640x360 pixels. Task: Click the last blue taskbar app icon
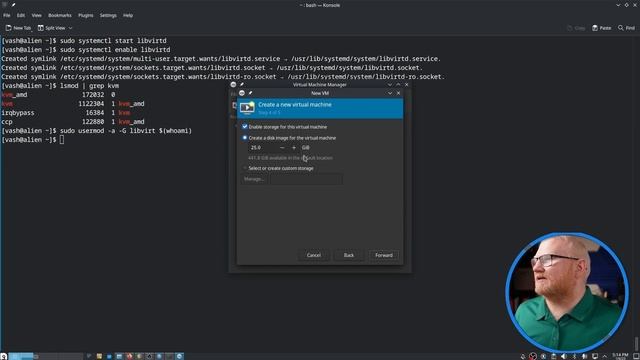179,356
